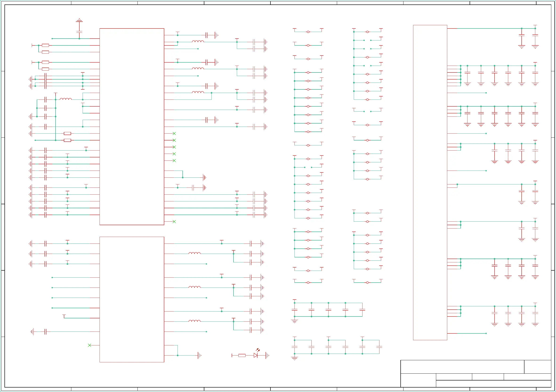This screenshot has width=556, height=392.
Task: Click the small top-right title block cell
Action: click(x=538, y=367)
